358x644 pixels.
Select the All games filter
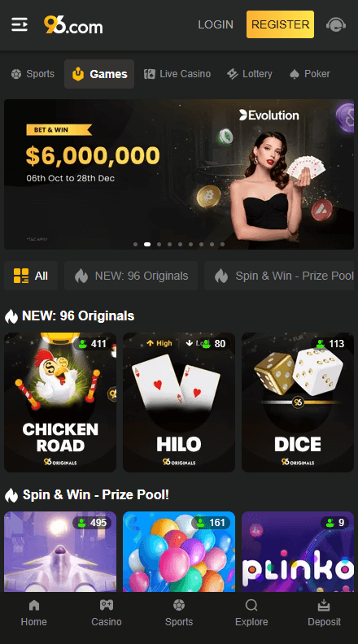tap(31, 276)
